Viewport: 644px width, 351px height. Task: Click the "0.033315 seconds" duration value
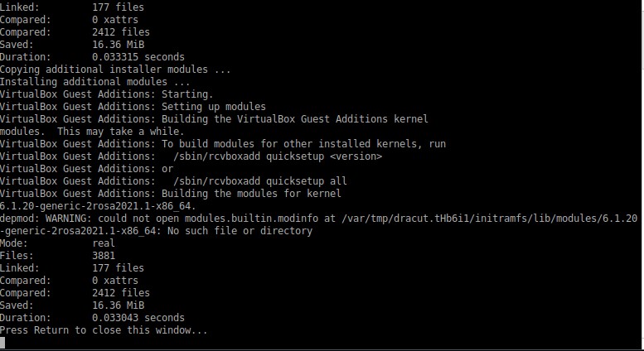click(138, 57)
